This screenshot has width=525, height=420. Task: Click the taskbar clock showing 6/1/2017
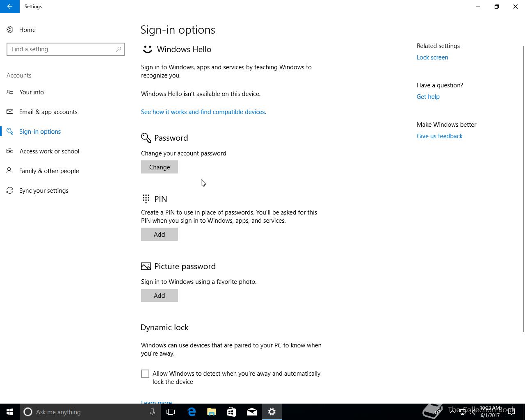[490, 412]
